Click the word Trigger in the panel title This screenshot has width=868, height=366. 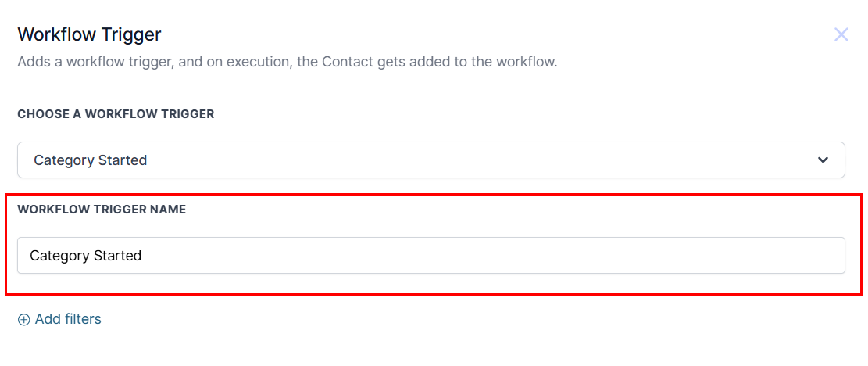tap(132, 35)
